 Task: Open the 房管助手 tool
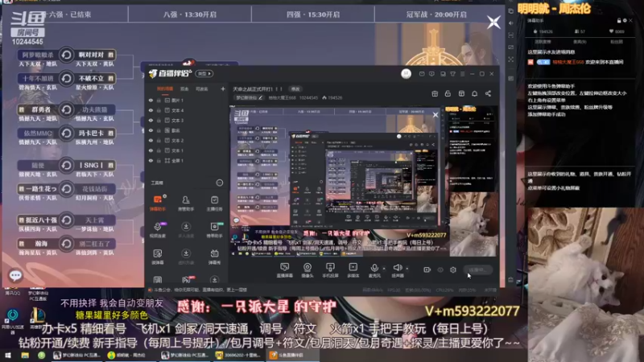pyautogui.click(x=186, y=203)
